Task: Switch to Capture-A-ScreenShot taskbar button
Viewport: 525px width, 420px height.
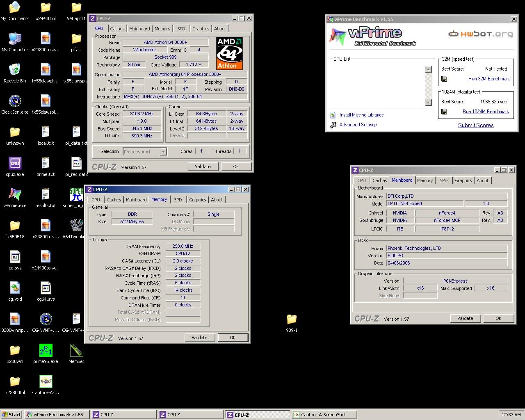Action: point(324,415)
